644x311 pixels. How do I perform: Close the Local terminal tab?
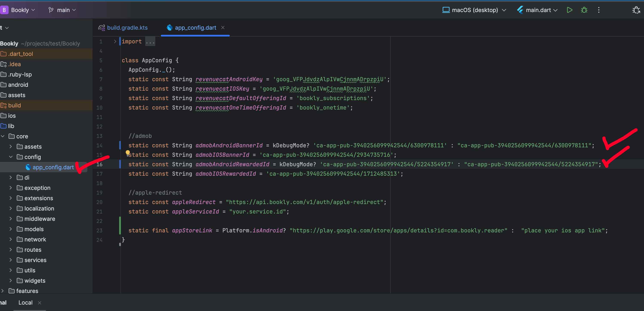[x=39, y=303]
